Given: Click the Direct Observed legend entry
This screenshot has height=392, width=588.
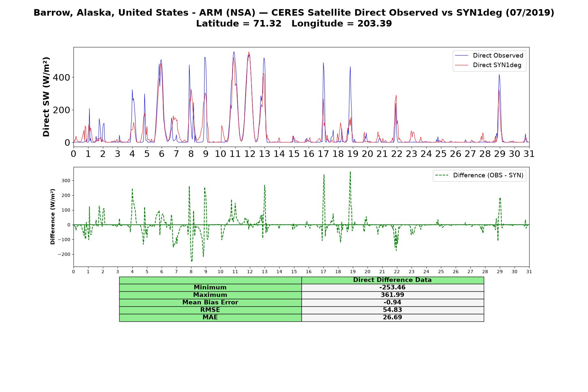Looking at the screenshot, I should point(489,56).
